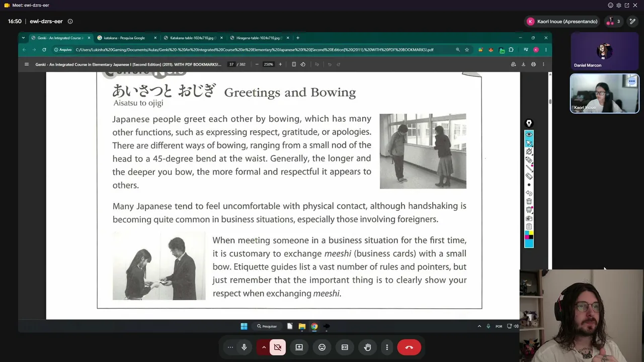
Task: Switch to Hiragana-table-1024x710.jpg tab
Action: pyautogui.click(x=260, y=38)
